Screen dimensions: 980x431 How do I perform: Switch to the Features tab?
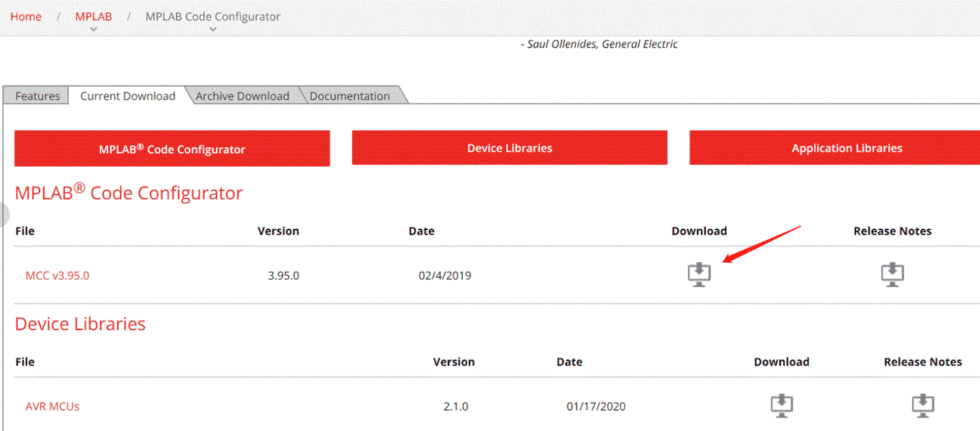(37, 96)
